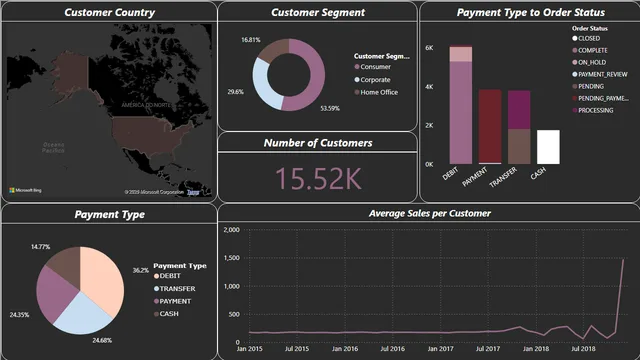Select the TRANSFER payment type legend item
The height and width of the screenshot is (360, 640).
click(175, 289)
